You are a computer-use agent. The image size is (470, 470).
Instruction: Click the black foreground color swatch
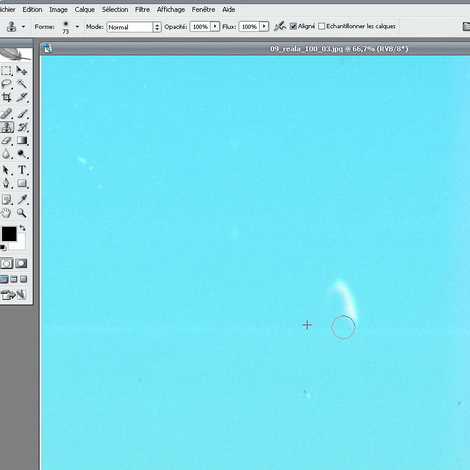tap(9, 234)
